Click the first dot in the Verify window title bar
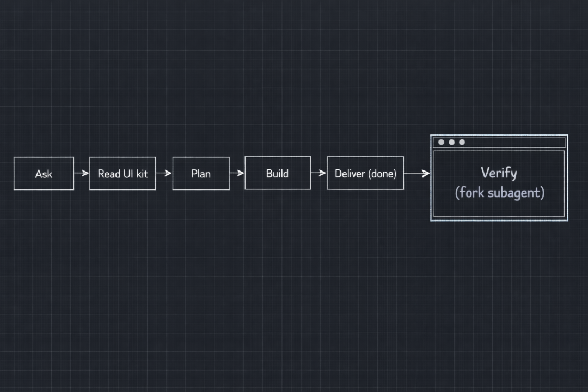 coord(441,142)
